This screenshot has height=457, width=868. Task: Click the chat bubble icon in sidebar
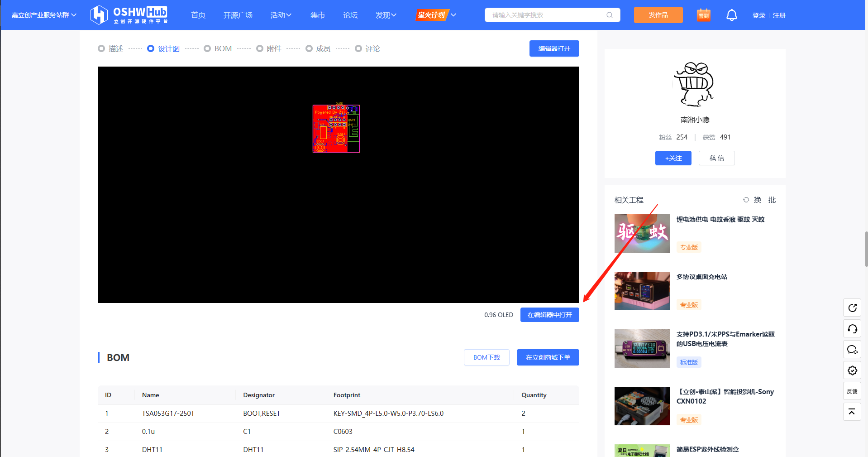pos(852,350)
